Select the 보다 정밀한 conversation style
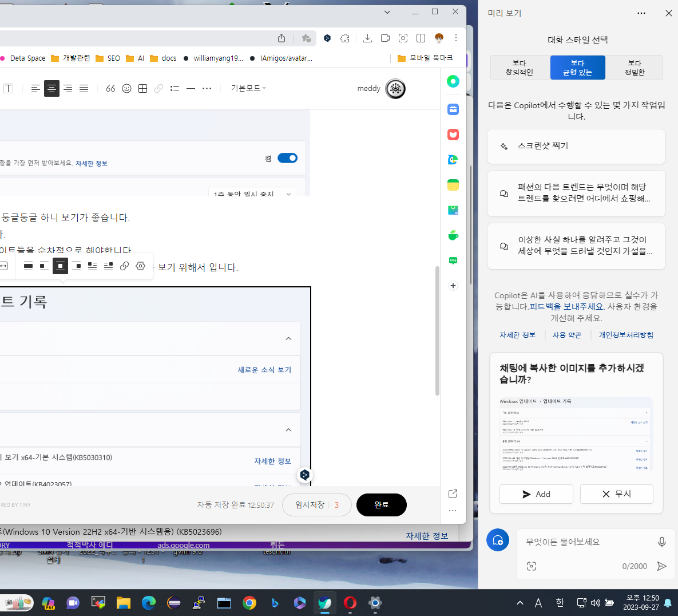 (635, 67)
